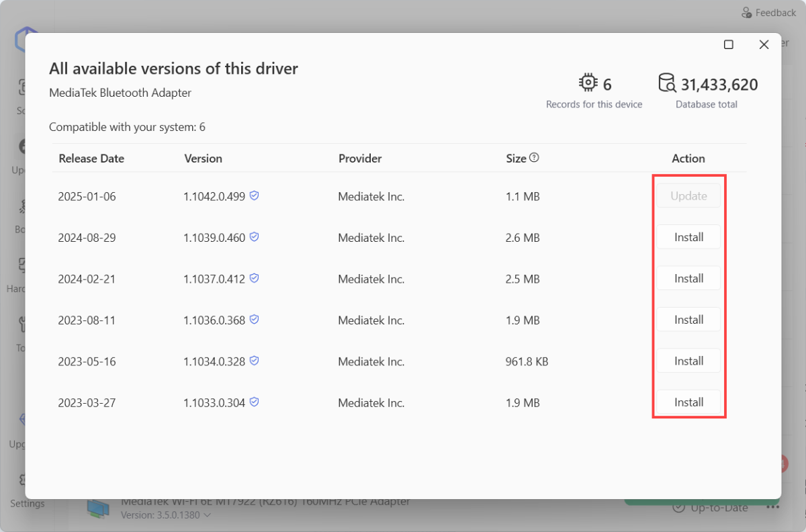Click version number 1.1033.0.304
806x532 pixels.
[x=214, y=403]
